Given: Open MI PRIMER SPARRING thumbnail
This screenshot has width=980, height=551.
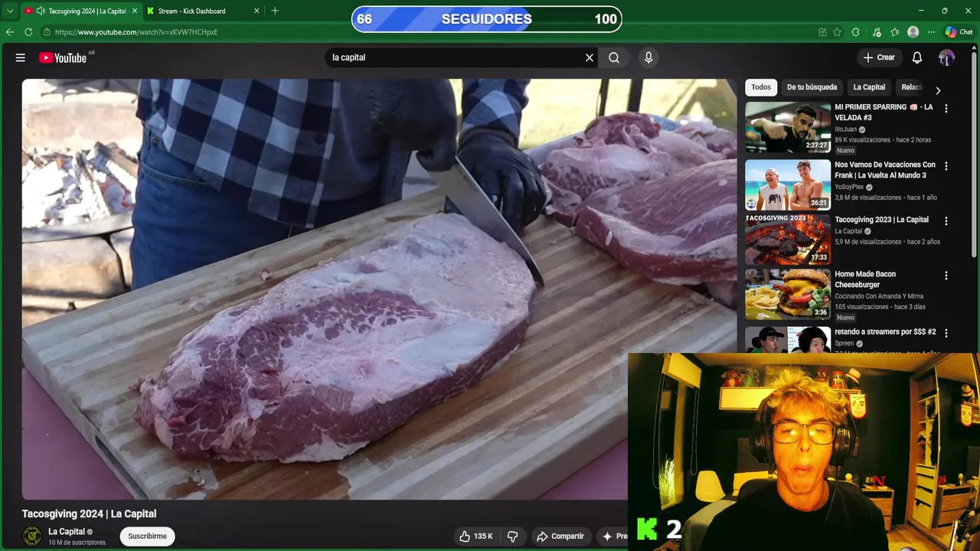Looking at the screenshot, I should tap(788, 127).
